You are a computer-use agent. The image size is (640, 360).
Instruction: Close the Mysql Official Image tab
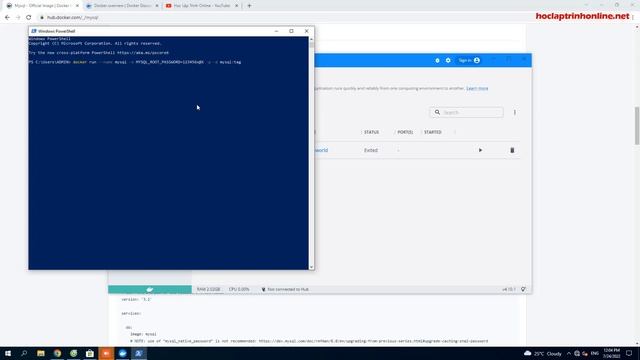77,6
